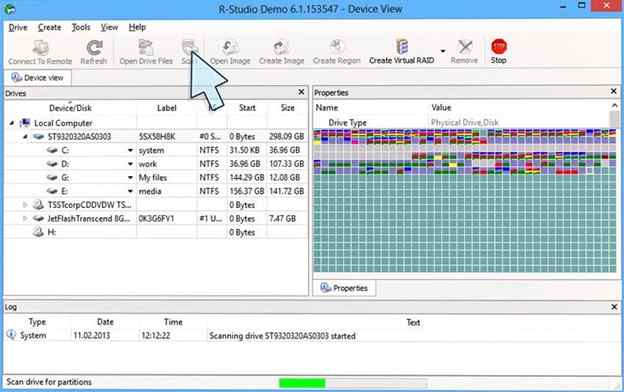Close the Log panel

pos(614,307)
